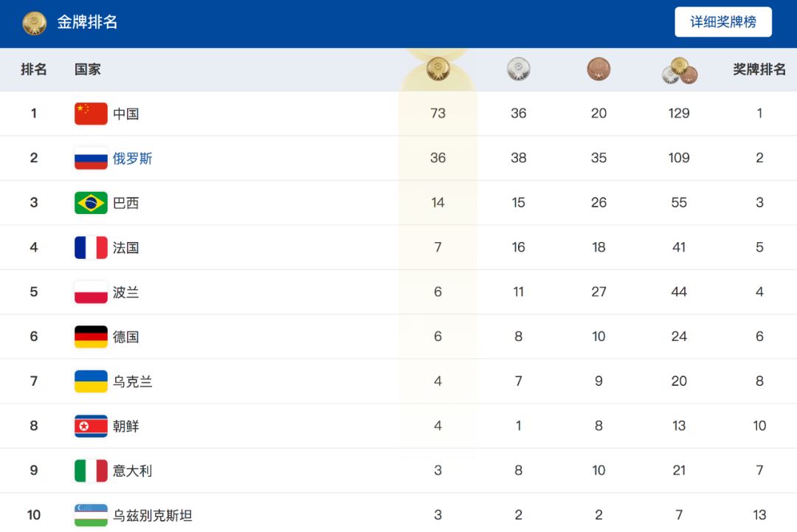Click the Brazil flag icon
The width and height of the screenshot is (797, 532).
[x=91, y=203]
